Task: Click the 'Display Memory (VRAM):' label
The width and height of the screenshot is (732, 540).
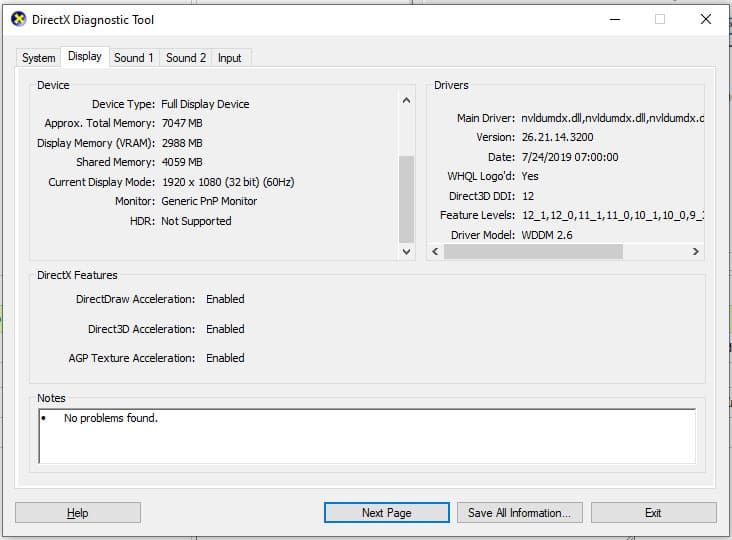Action: [96, 143]
